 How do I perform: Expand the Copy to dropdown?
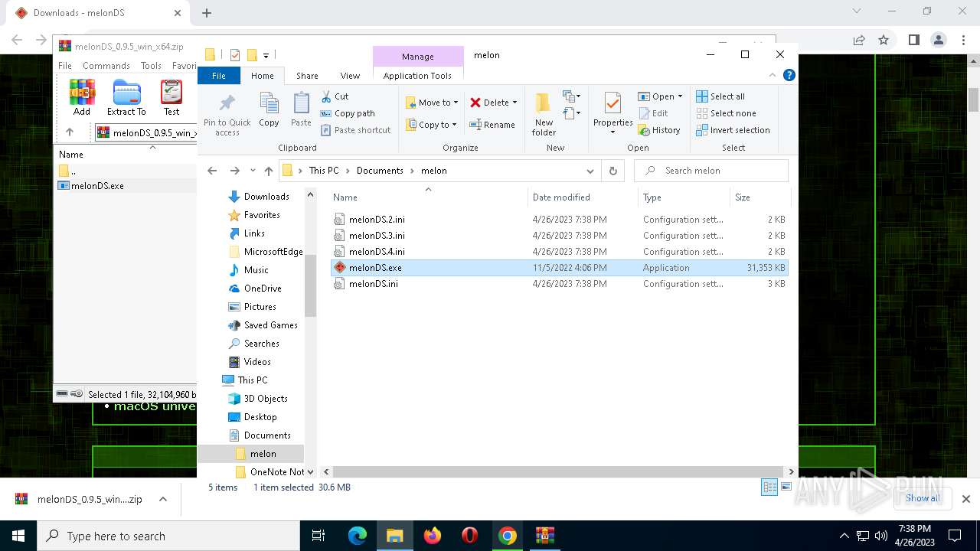[455, 125]
